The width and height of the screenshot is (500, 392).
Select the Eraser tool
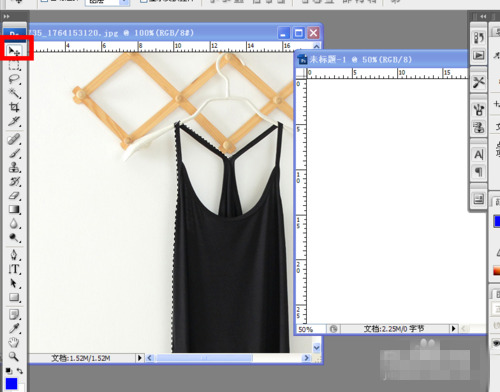14,195
